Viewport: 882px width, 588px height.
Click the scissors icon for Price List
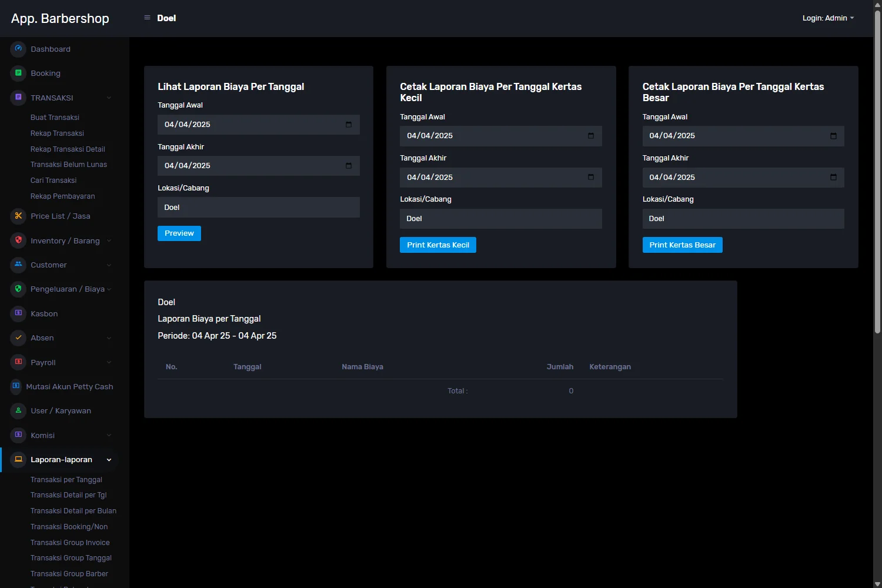(18, 216)
